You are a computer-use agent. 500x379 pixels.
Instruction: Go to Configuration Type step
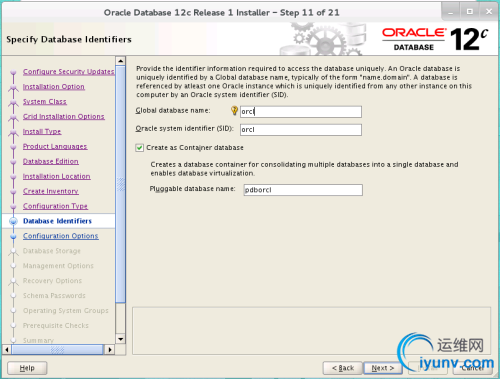pyautogui.click(x=55, y=206)
